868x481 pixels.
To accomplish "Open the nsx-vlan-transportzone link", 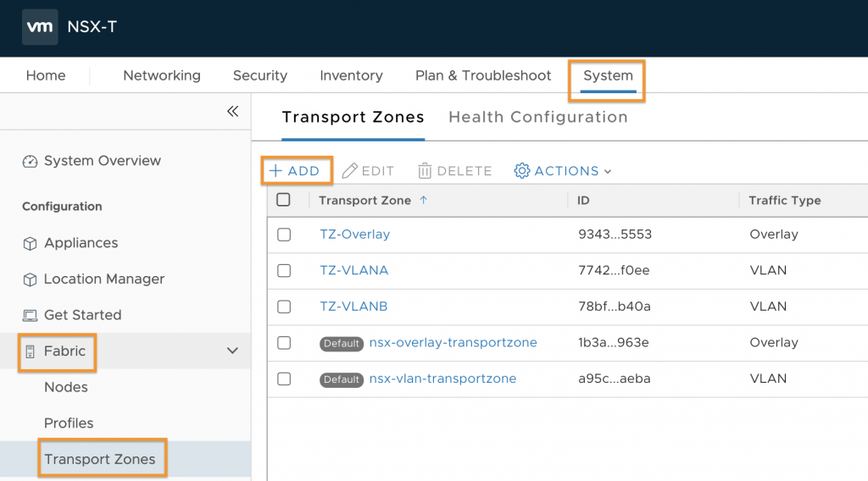I will [x=442, y=379].
